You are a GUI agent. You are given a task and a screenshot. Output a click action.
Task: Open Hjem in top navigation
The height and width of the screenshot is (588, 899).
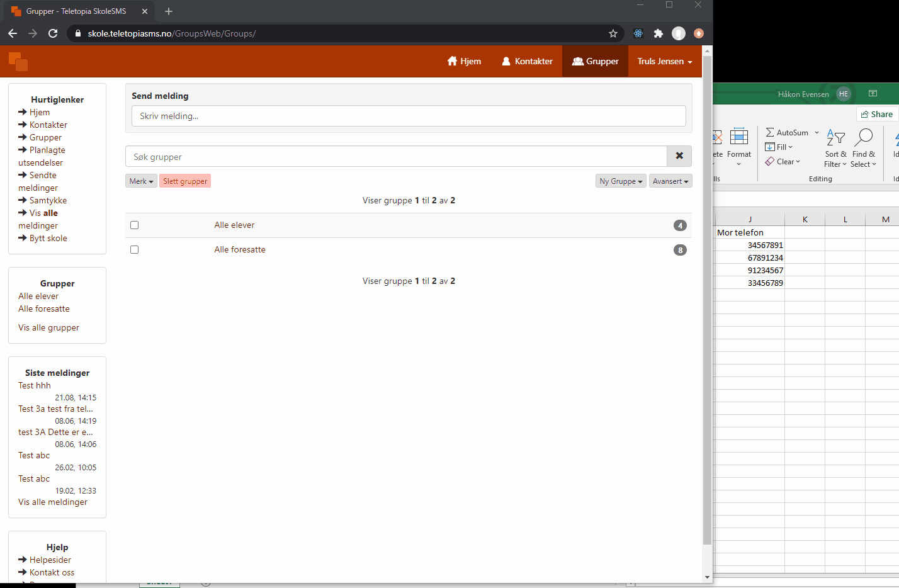(464, 61)
